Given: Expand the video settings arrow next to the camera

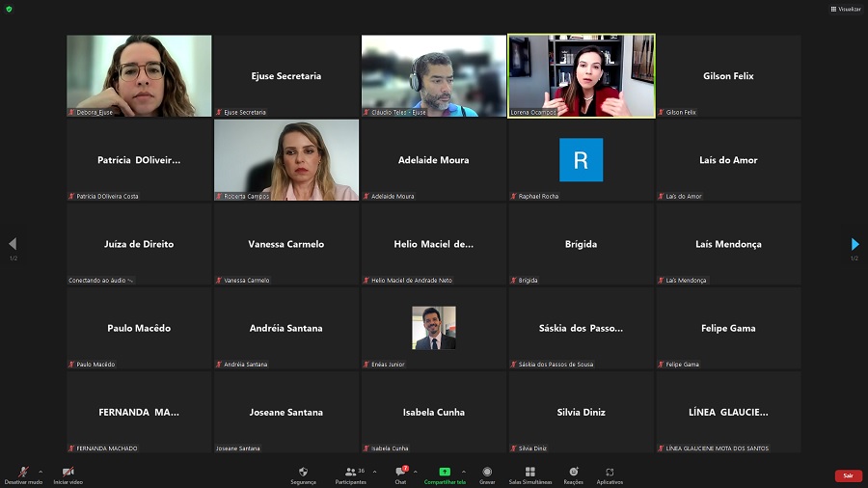Looking at the screenshot, I should coord(87,472).
